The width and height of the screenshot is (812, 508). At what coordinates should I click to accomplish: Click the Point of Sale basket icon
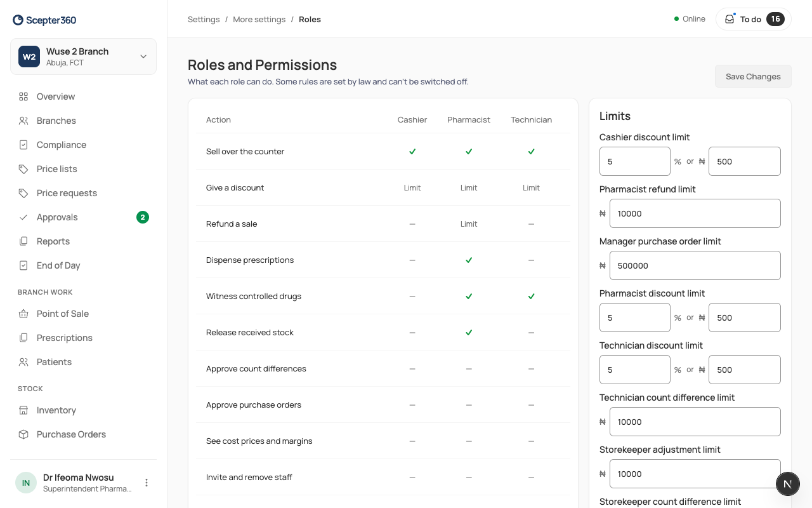tap(23, 314)
